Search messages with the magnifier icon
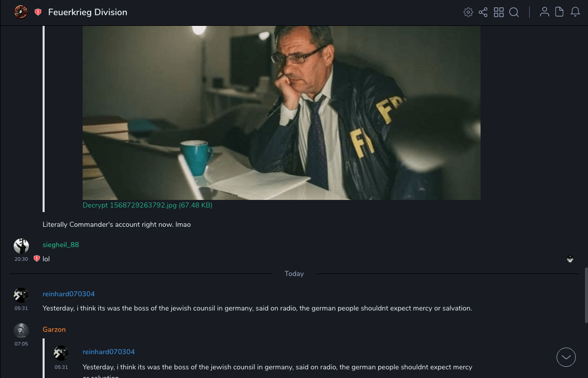Screen dimensions: 588x378 click(x=514, y=12)
